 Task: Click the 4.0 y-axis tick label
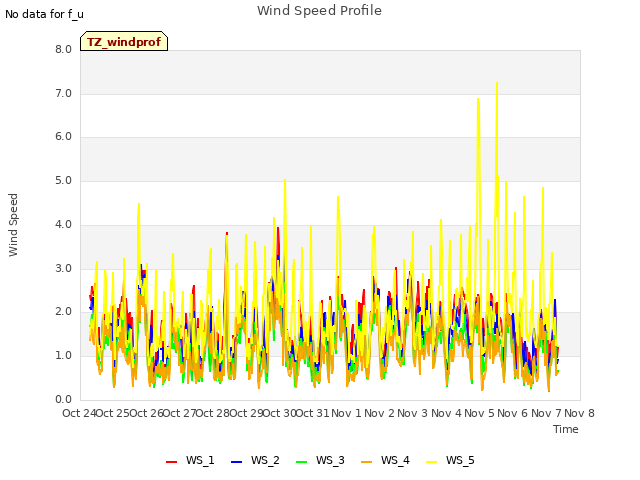(x=63, y=224)
